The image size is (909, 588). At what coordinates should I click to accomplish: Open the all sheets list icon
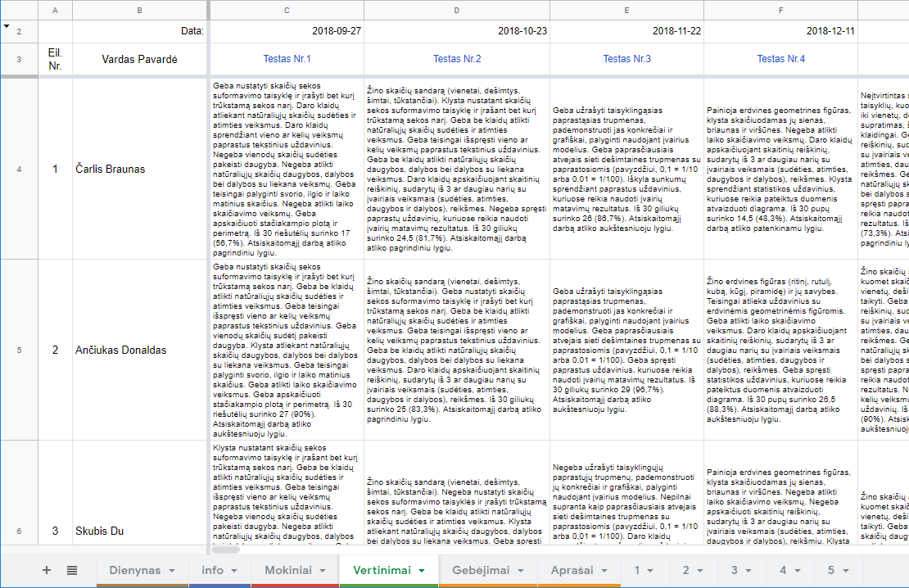(72, 570)
